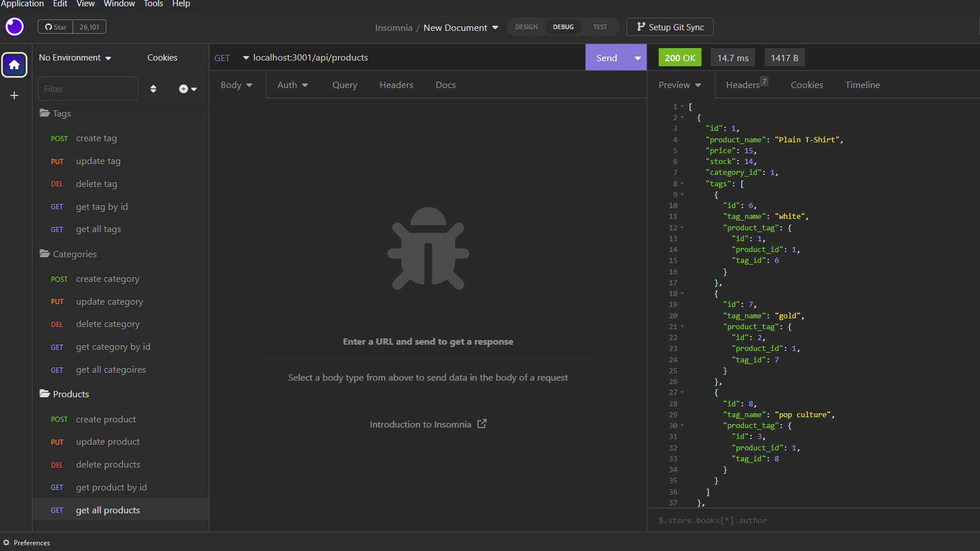Click the Send button
This screenshot has width=980, height=551.
coord(607,58)
